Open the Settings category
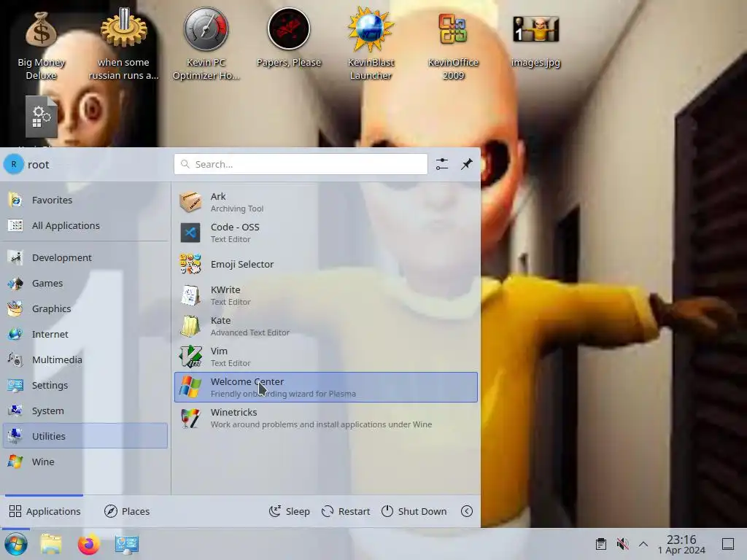The height and width of the screenshot is (560, 747). pos(85,385)
